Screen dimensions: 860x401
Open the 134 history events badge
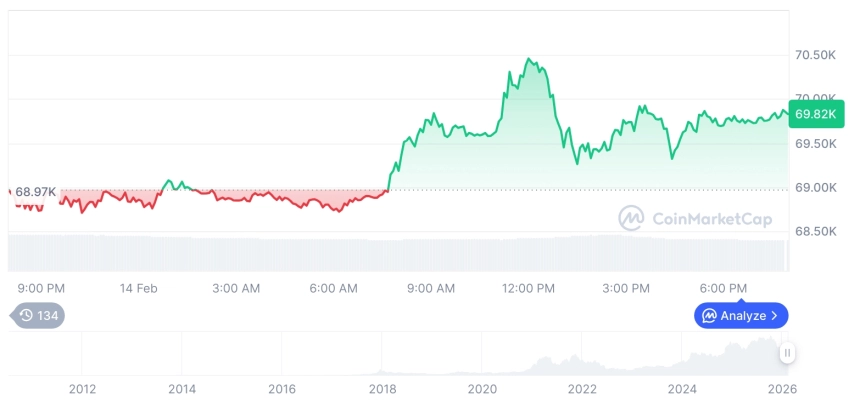(39, 316)
